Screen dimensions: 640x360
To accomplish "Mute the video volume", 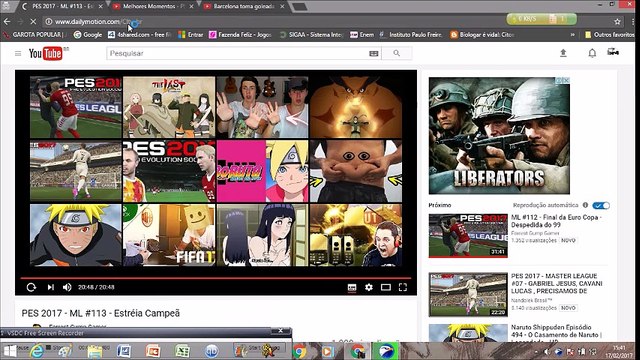I will [x=67, y=287].
